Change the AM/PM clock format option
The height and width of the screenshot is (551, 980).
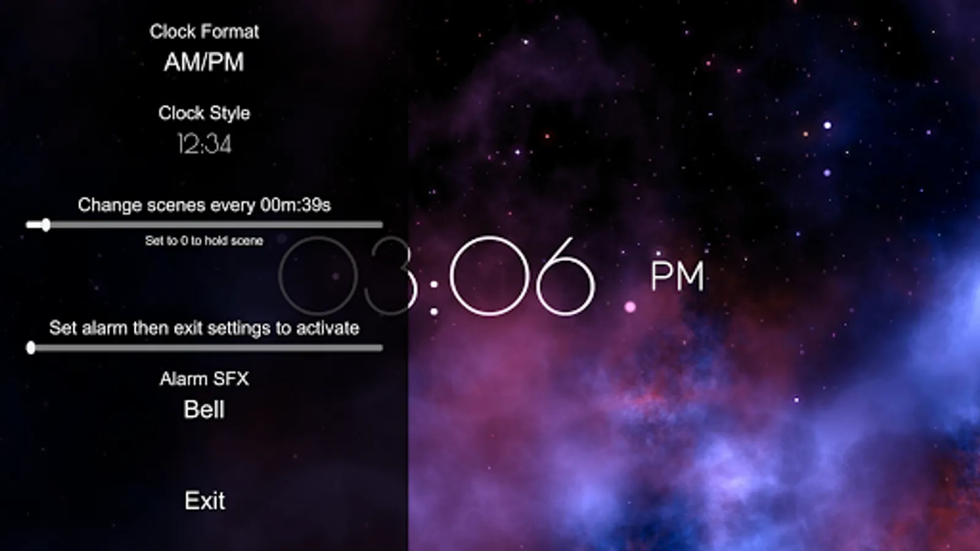[204, 62]
